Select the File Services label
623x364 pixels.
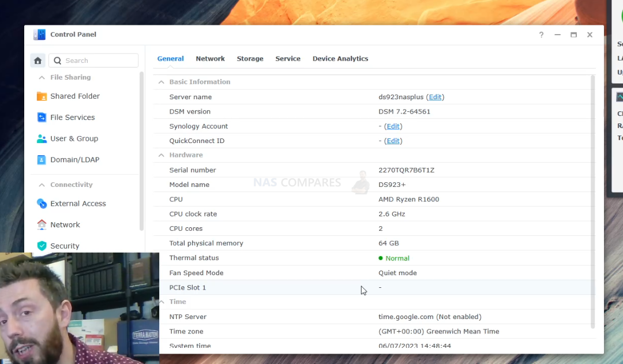[73, 117]
